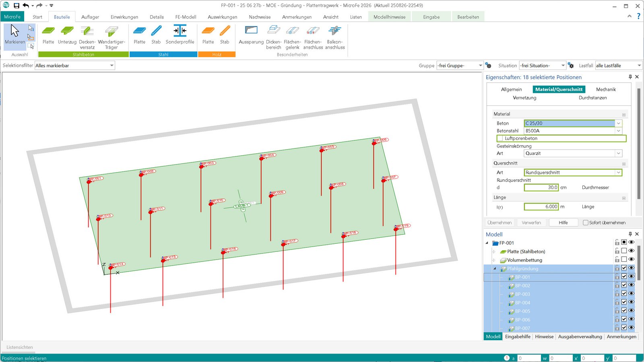Click the Eingabehilfe tab at bottom
Image resolution: width=644 pixels, height=362 pixels.
[x=518, y=337]
